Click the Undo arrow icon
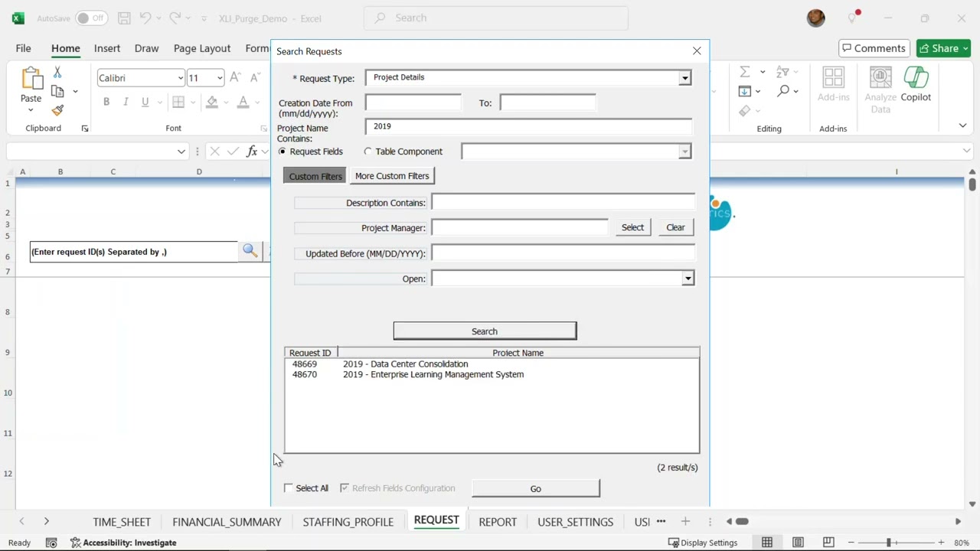The height and width of the screenshot is (551, 980). pos(145,18)
